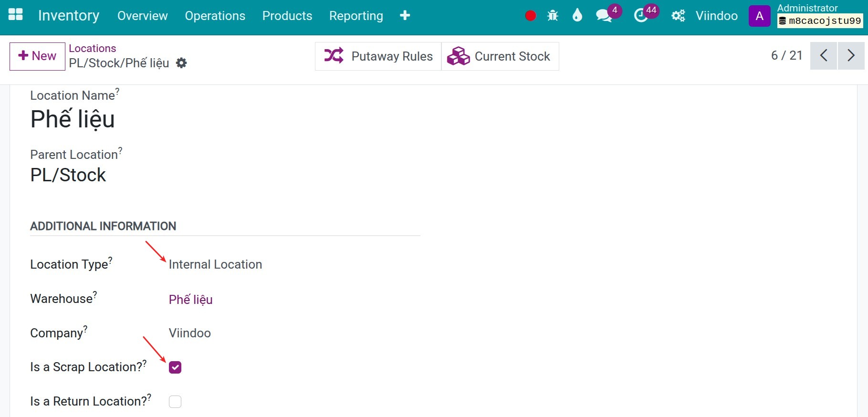The width and height of the screenshot is (868, 417).
Task: Open Parent Location field PL/Stock
Action: click(x=68, y=175)
